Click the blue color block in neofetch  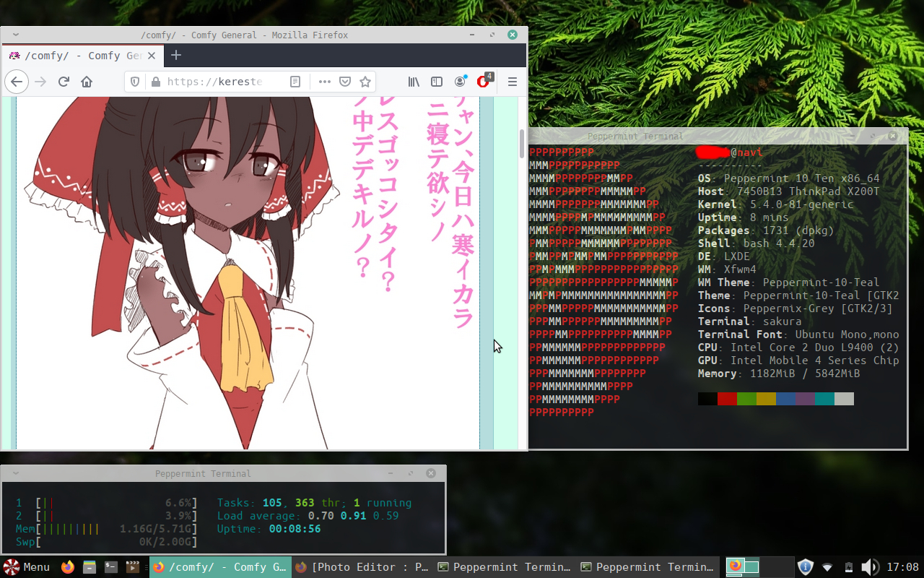[x=785, y=399]
